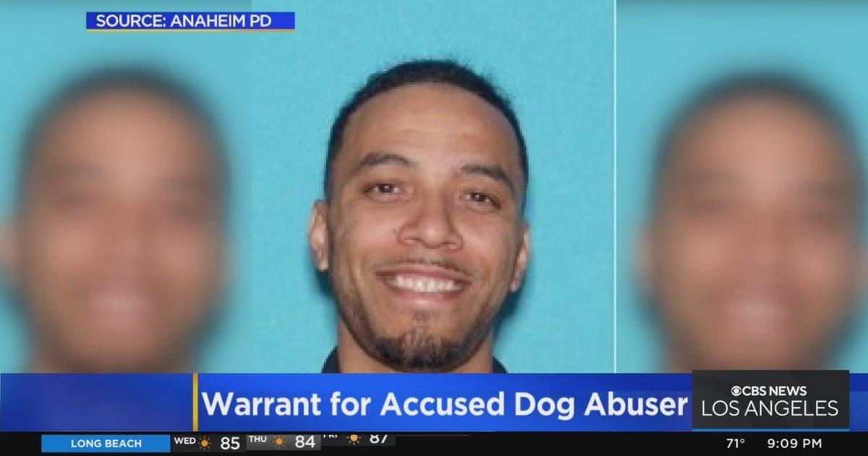
Task: Click the Thursday sun weather icon
Action: pyautogui.click(x=279, y=442)
